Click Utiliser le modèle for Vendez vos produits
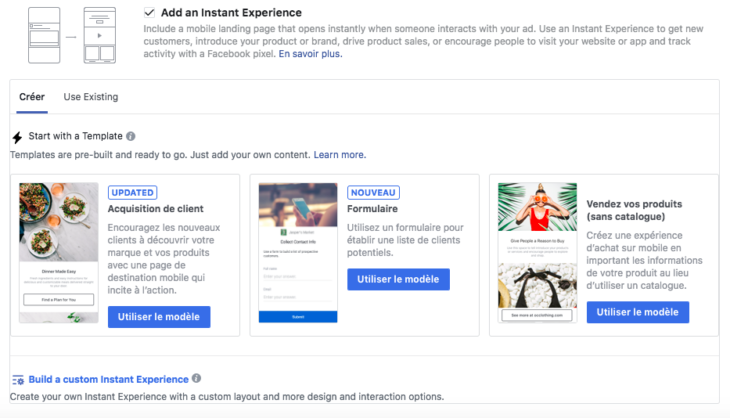Screen dimensions: 730x418 [x=637, y=312]
